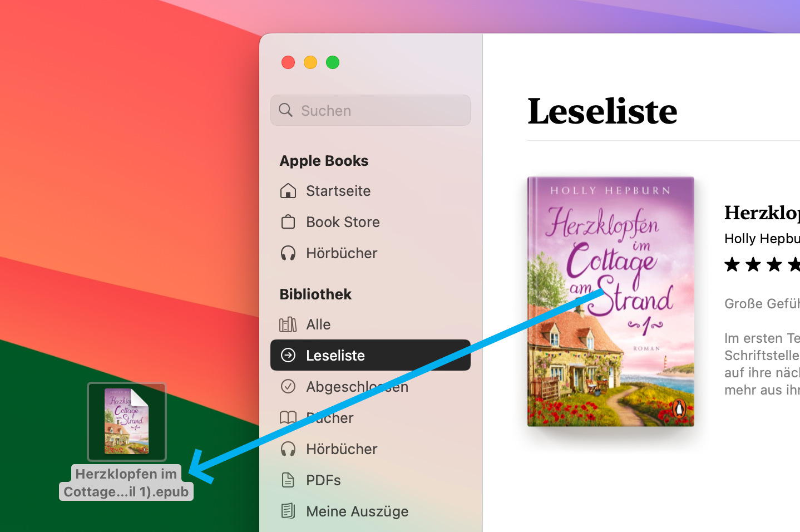800x532 pixels.
Task: Open Book Store bag icon
Action: point(288,222)
